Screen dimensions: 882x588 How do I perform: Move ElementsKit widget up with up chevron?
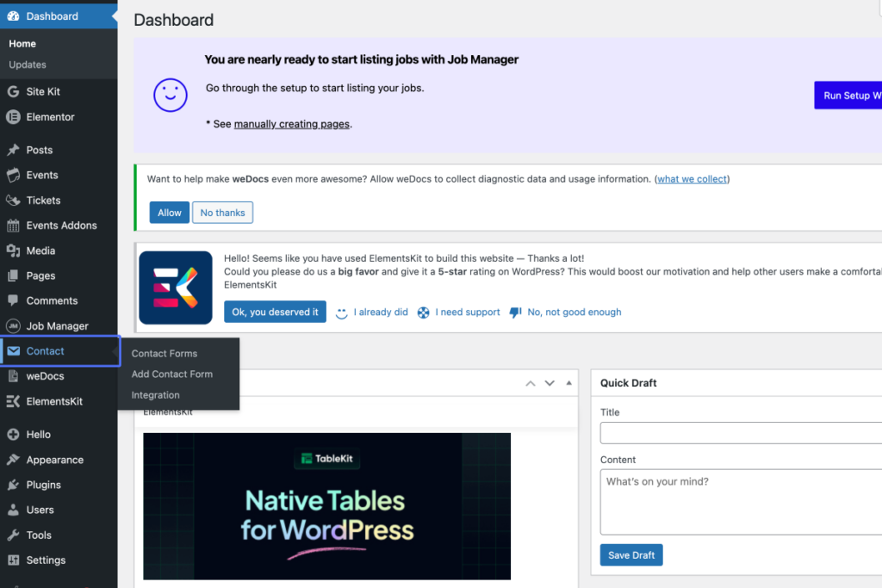click(x=531, y=383)
